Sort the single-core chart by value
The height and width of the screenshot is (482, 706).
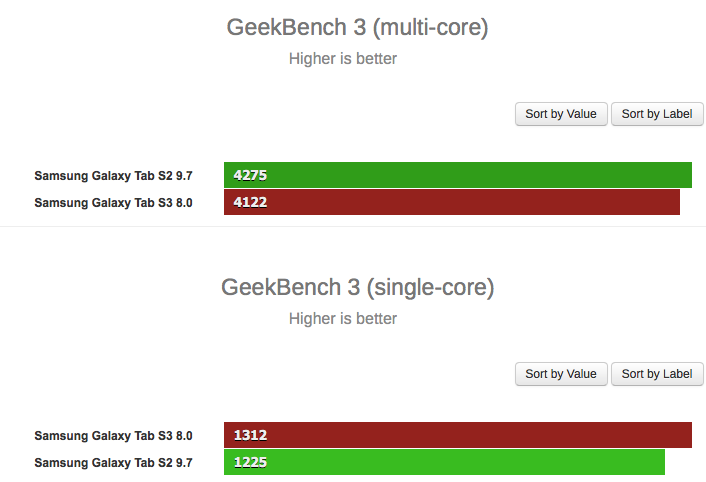point(561,374)
